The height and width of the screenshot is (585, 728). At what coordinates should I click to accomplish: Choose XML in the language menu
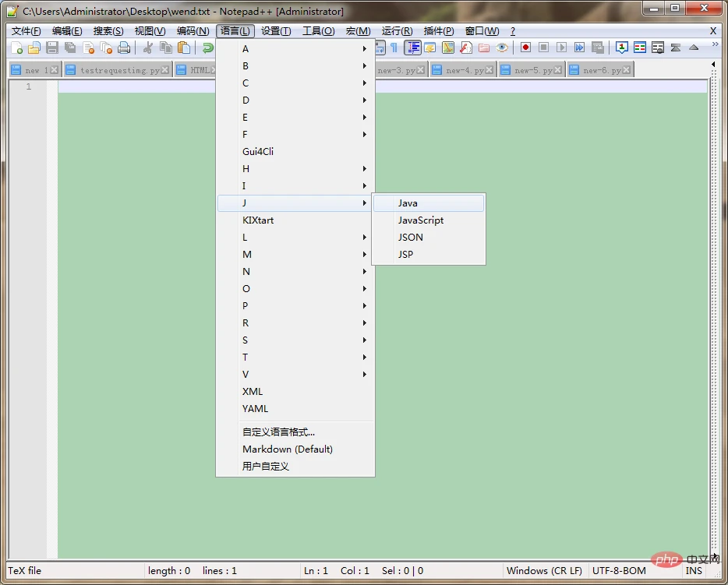click(253, 392)
